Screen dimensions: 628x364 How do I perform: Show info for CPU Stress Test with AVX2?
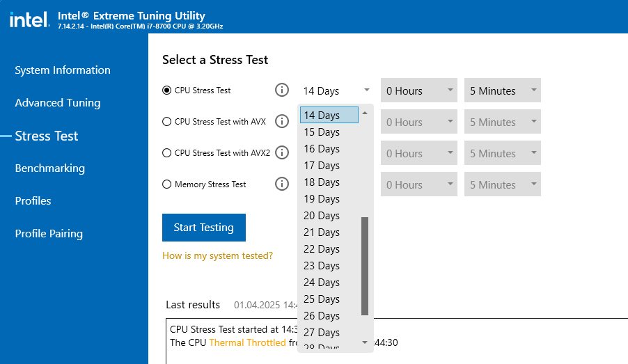click(x=281, y=152)
